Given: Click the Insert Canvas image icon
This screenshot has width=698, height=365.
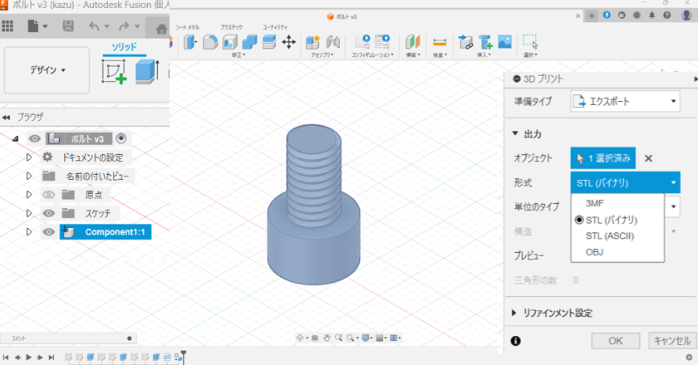Looking at the screenshot, I should 505,42.
